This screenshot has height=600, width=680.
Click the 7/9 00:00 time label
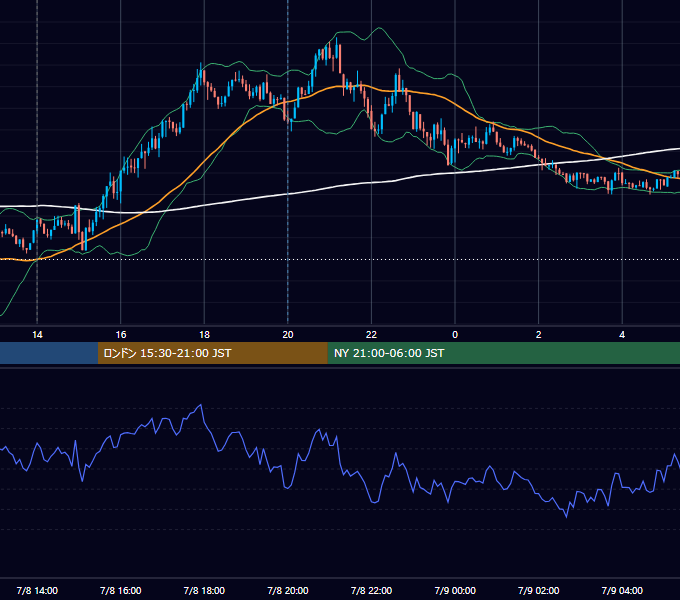point(455,590)
